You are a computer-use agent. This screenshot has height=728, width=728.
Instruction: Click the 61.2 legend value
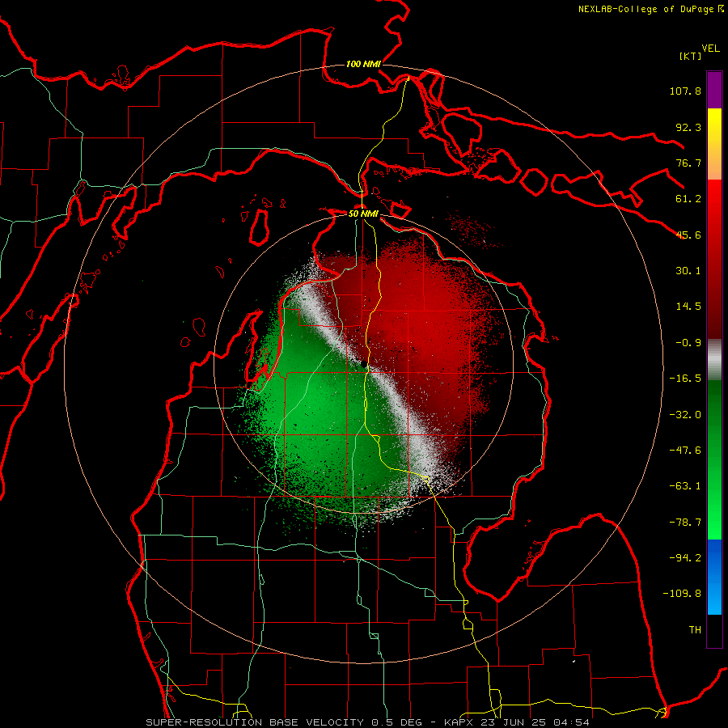tap(688, 199)
